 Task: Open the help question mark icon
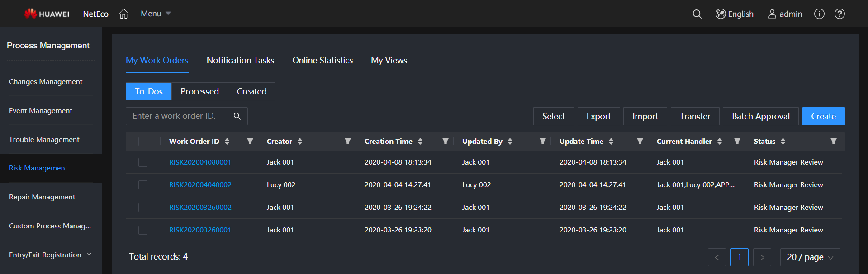(x=840, y=14)
